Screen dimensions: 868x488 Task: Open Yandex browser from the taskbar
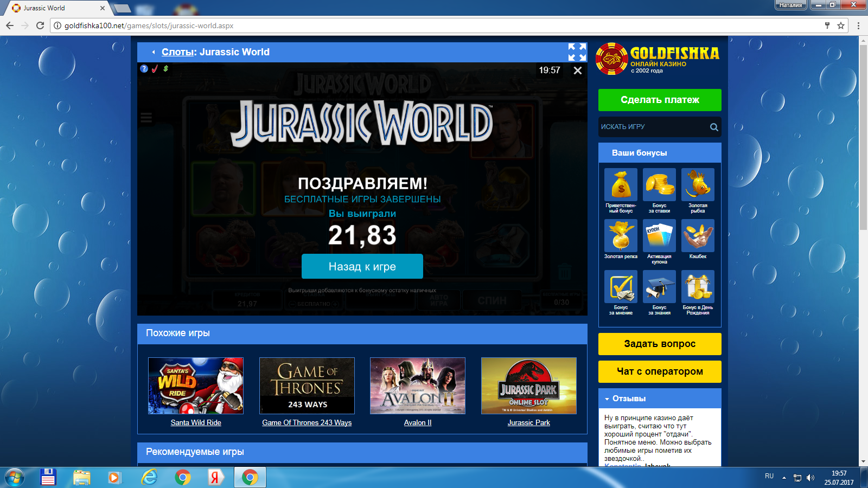(x=215, y=477)
